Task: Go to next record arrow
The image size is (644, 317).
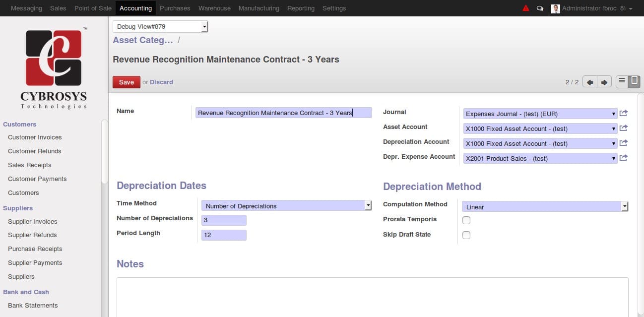Action: coord(604,82)
